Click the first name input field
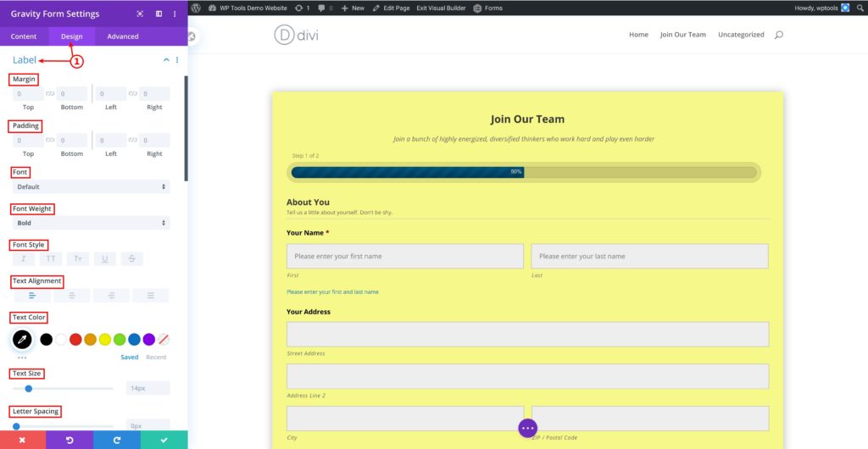 (x=405, y=256)
